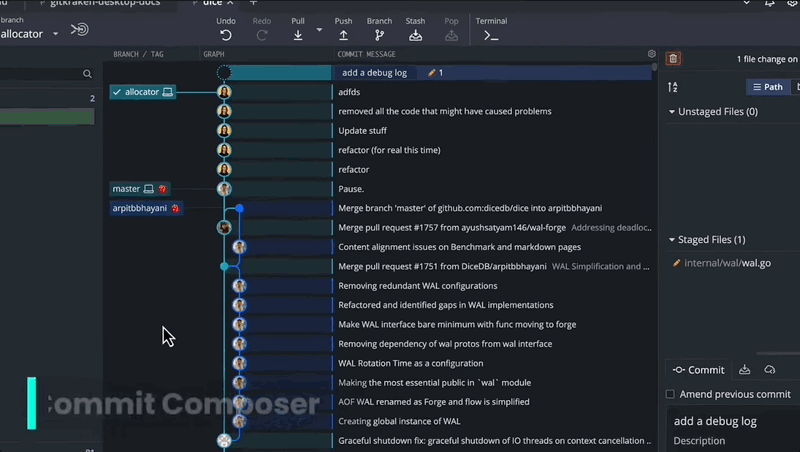Click the GRAPH column header
Screen dimensions: 800x452
(214, 54)
